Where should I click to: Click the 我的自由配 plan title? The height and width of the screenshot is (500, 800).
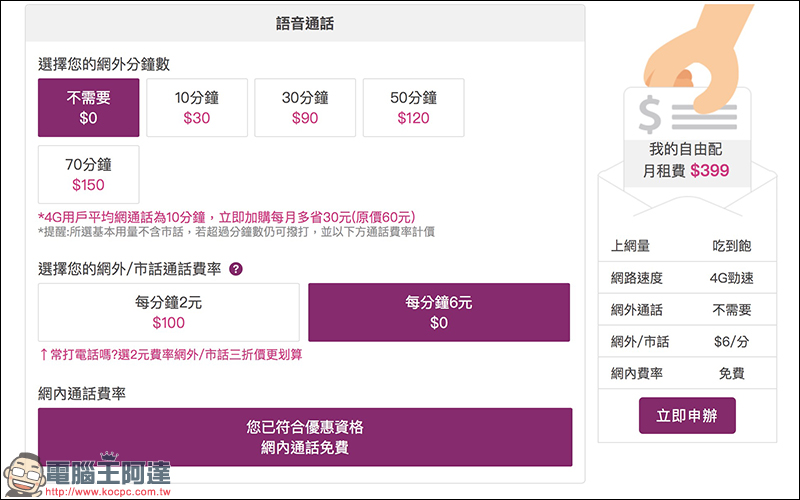686,149
